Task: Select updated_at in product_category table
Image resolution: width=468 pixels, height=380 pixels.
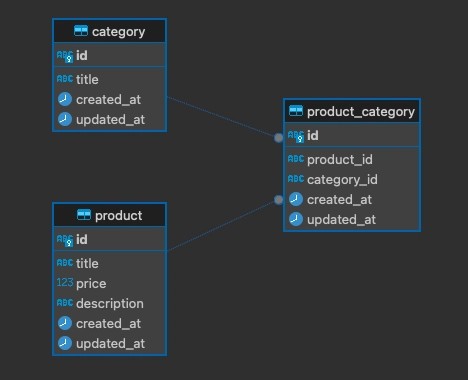Action: pos(352,219)
